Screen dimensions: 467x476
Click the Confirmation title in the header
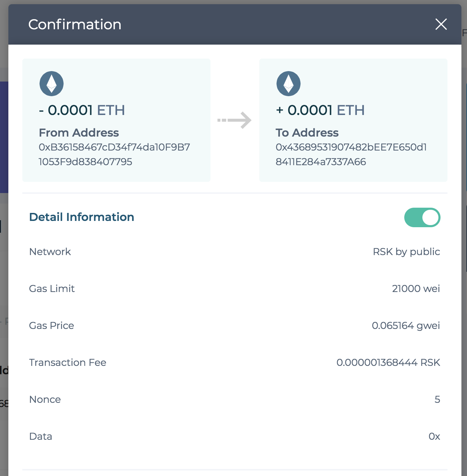(75, 24)
